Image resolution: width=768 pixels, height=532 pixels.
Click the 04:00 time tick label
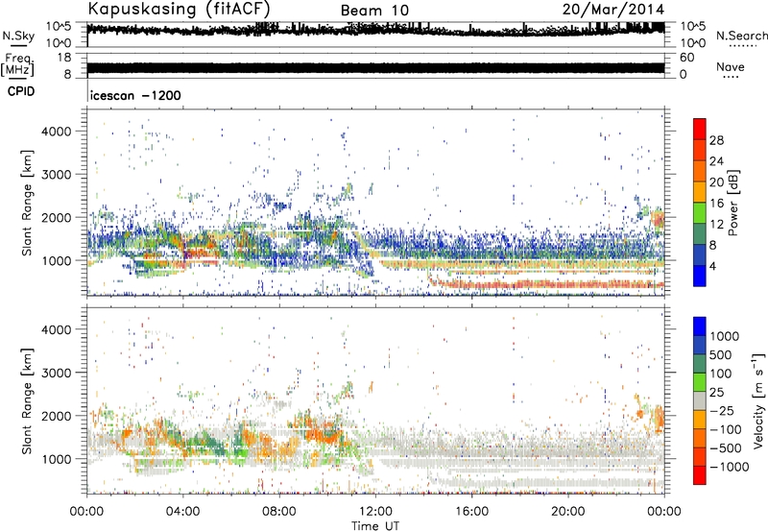click(x=182, y=512)
